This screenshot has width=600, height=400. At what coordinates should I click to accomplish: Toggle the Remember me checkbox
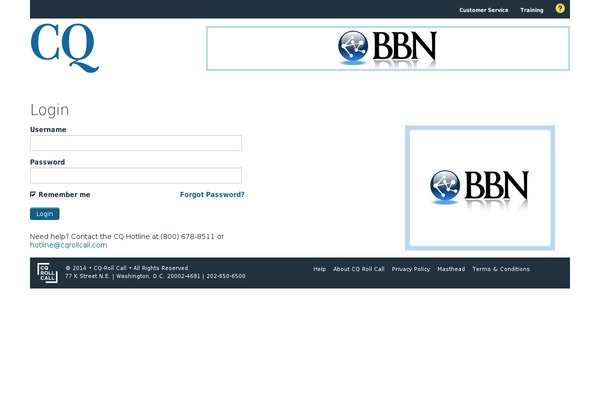point(33,194)
